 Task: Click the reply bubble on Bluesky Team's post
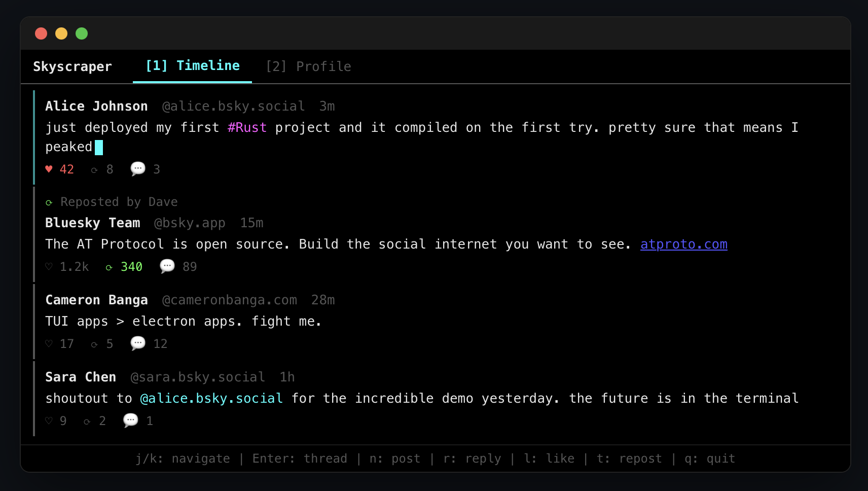(167, 266)
